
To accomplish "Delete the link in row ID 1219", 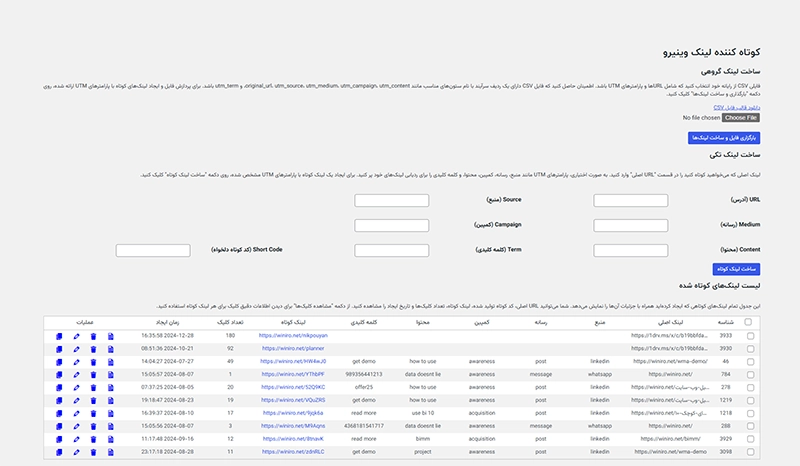I will pyautogui.click(x=93, y=401).
